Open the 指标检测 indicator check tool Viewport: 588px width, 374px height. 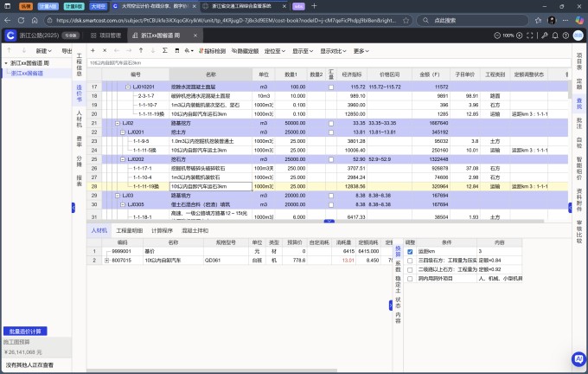[x=214, y=51]
